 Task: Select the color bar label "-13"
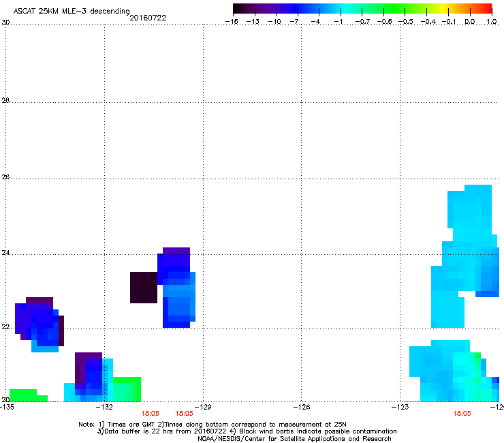coord(253,22)
